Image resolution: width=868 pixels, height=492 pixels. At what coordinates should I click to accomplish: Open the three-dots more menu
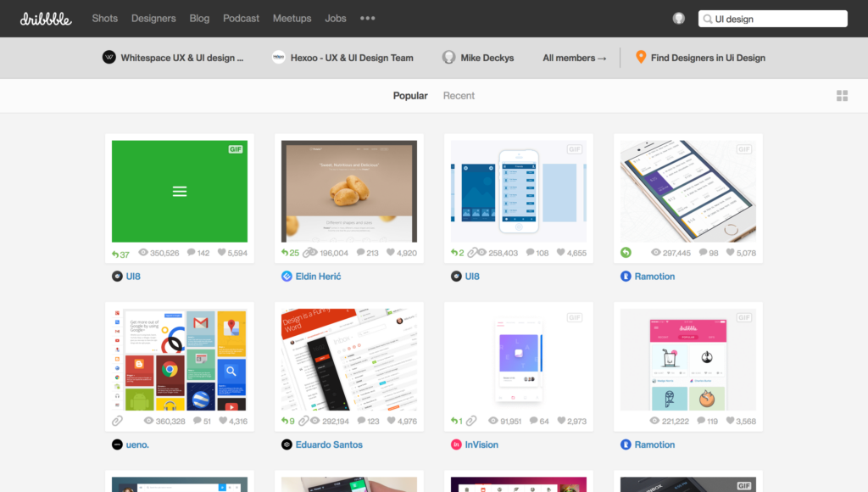click(368, 19)
